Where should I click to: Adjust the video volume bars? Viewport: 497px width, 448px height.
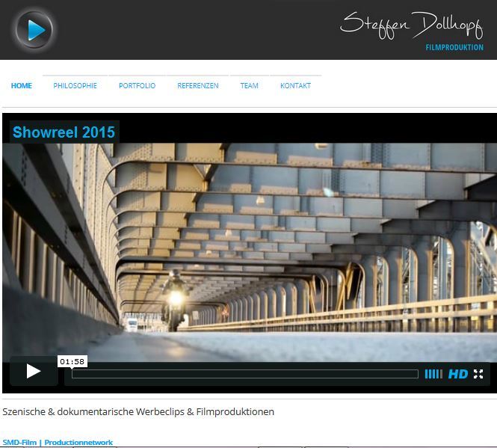(x=433, y=374)
